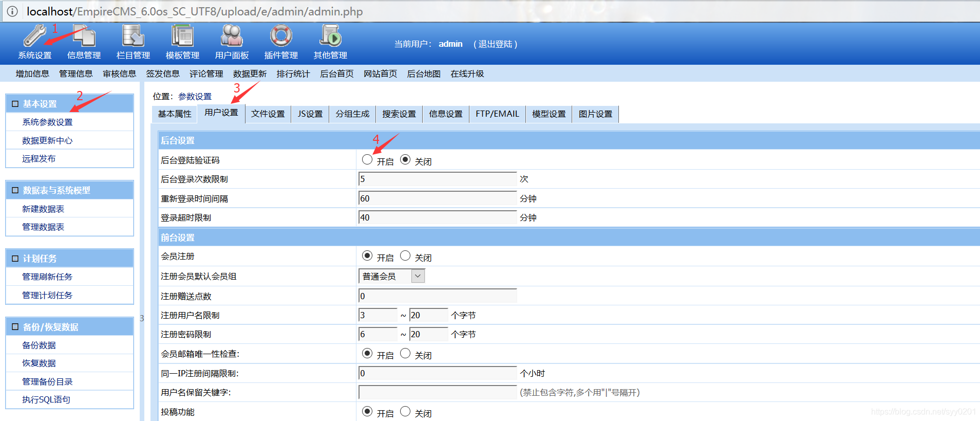Open the 其他管理 icon
The width and height of the screenshot is (980, 421).
[x=330, y=36]
